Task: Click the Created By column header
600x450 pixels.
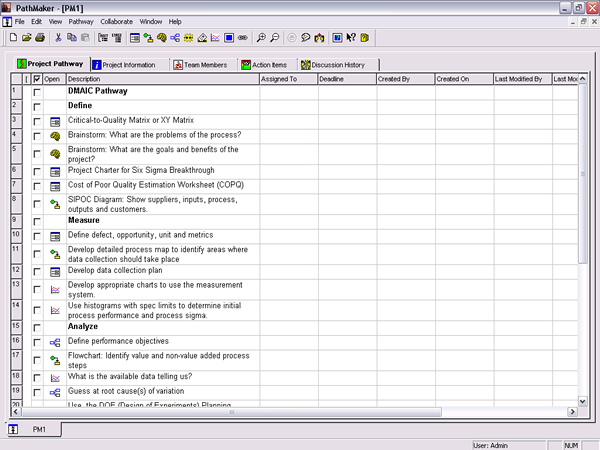Action: (x=406, y=79)
